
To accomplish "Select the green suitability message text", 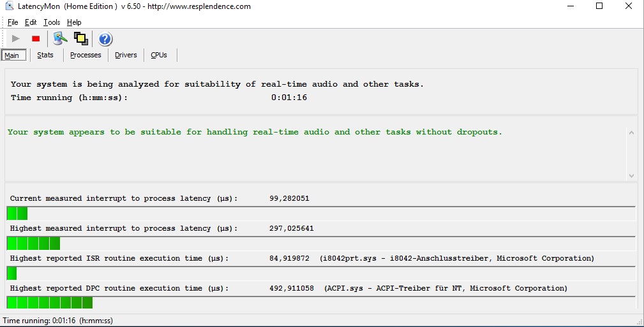I will coord(255,132).
